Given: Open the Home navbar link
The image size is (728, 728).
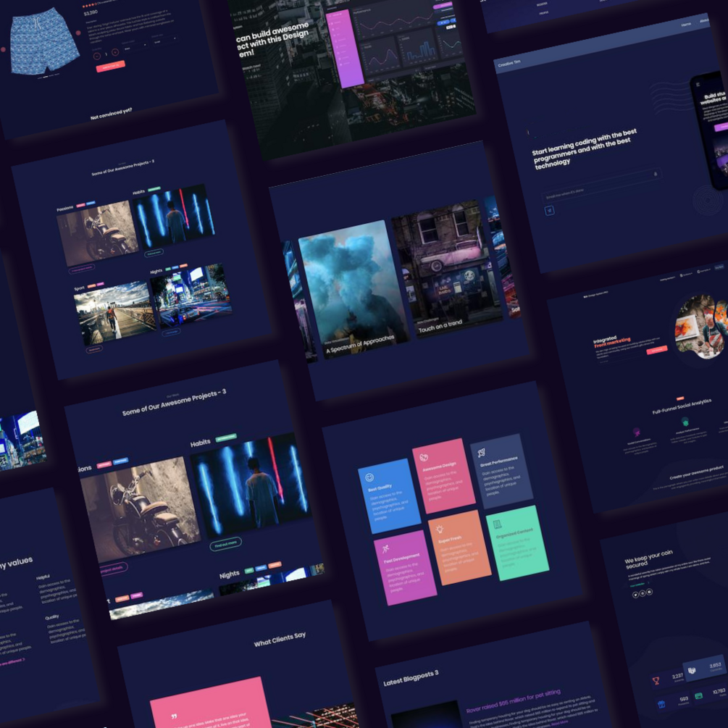Looking at the screenshot, I should pyautogui.click(x=686, y=24).
